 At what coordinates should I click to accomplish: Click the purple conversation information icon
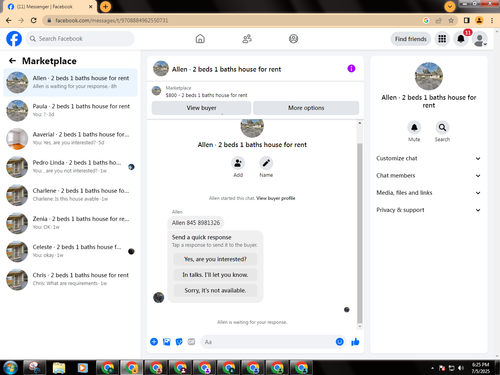(x=351, y=69)
